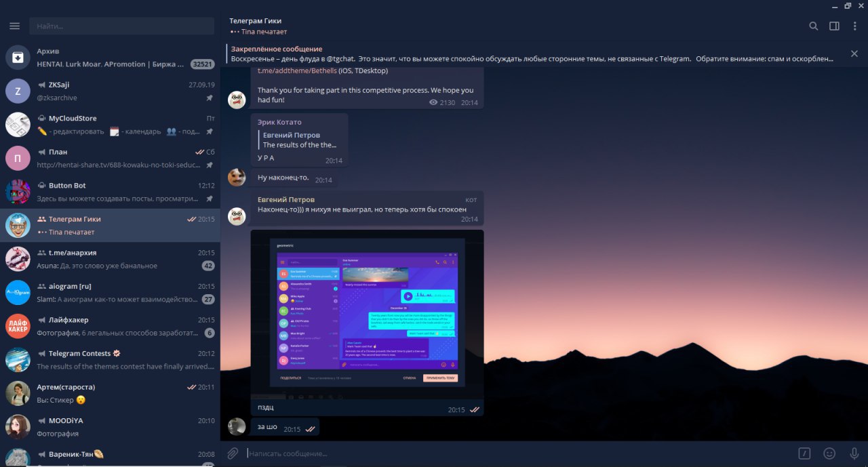Click avatar beside Ну наконец-то message

point(237,178)
